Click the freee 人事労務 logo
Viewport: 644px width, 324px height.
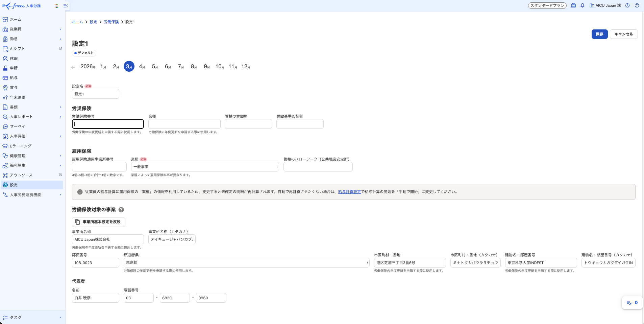click(21, 6)
